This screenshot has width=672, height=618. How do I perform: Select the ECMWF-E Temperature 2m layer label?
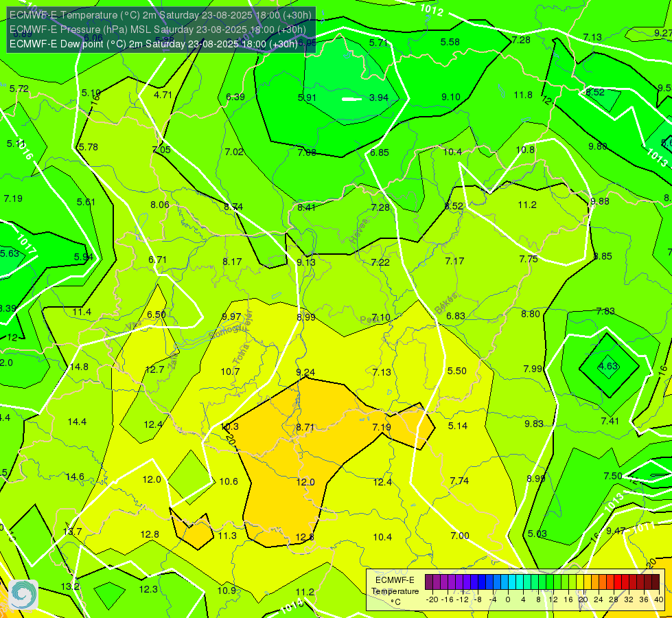pos(161,15)
